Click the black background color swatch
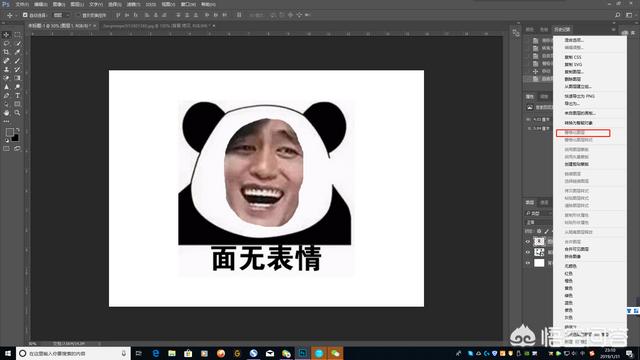 pyautogui.click(x=15, y=138)
